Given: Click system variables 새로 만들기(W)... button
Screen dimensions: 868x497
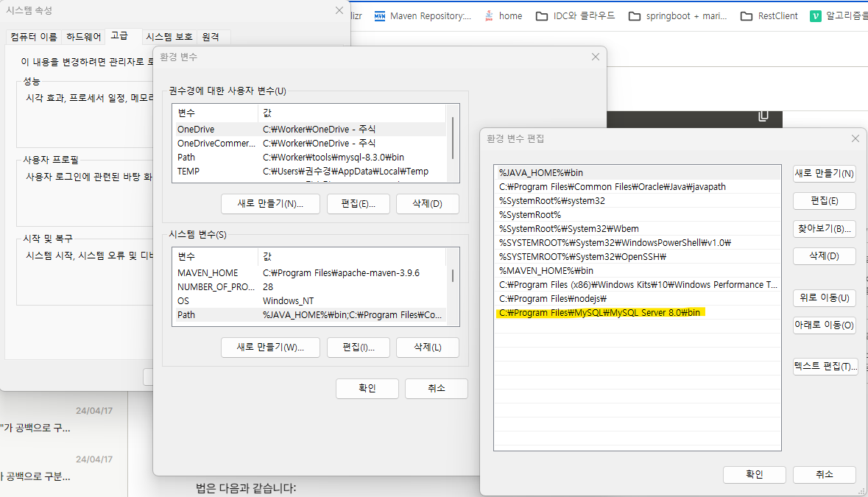Looking at the screenshot, I should pyautogui.click(x=270, y=348).
